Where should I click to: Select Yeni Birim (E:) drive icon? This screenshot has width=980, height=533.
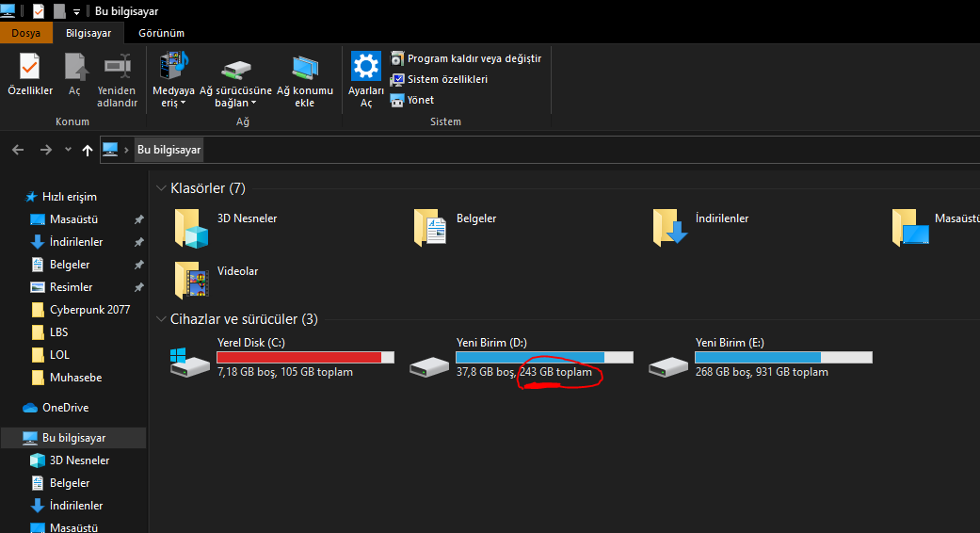point(668,366)
